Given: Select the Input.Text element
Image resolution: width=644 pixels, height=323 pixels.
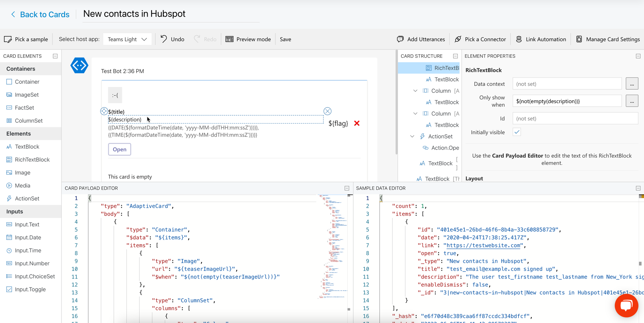Looking at the screenshot, I should pyautogui.click(x=31, y=224).
